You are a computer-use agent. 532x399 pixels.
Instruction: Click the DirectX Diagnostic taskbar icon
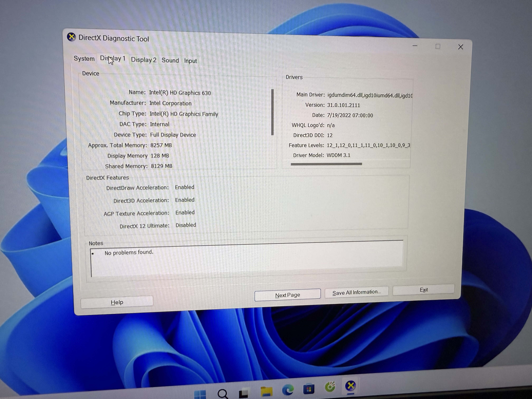click(x=350, y=386)
